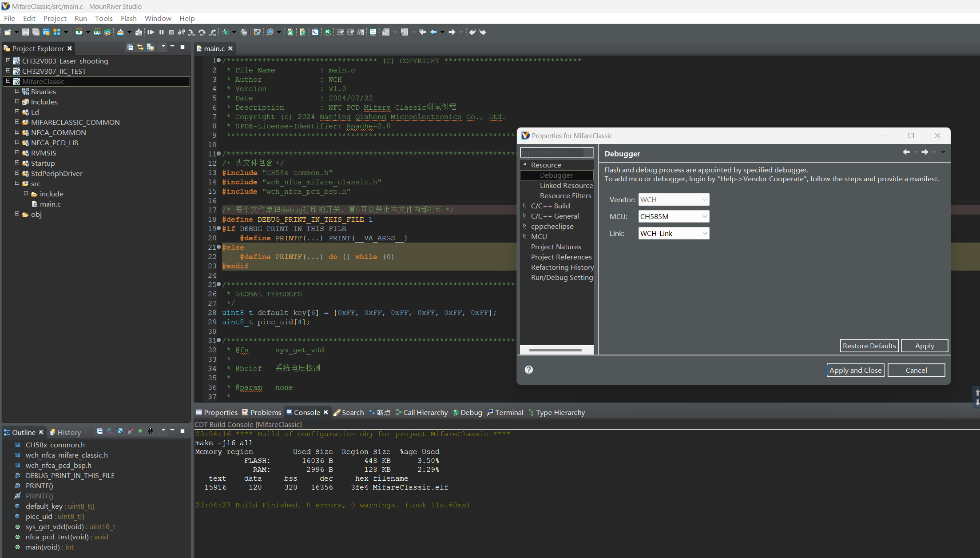Viewport: 980px width, 558px height.
Task: Open the Link dropdown showing WCH-Link
Action: coord(674,233)
